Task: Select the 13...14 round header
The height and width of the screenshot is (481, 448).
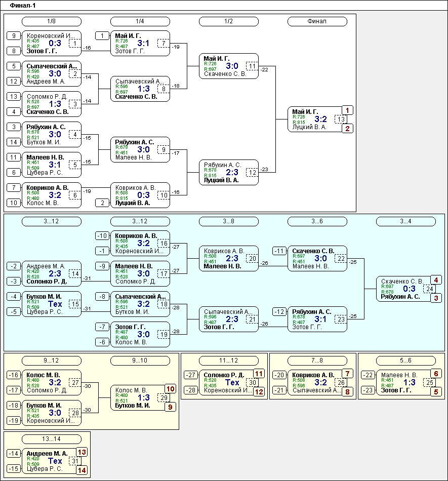Action: [52, 439]
